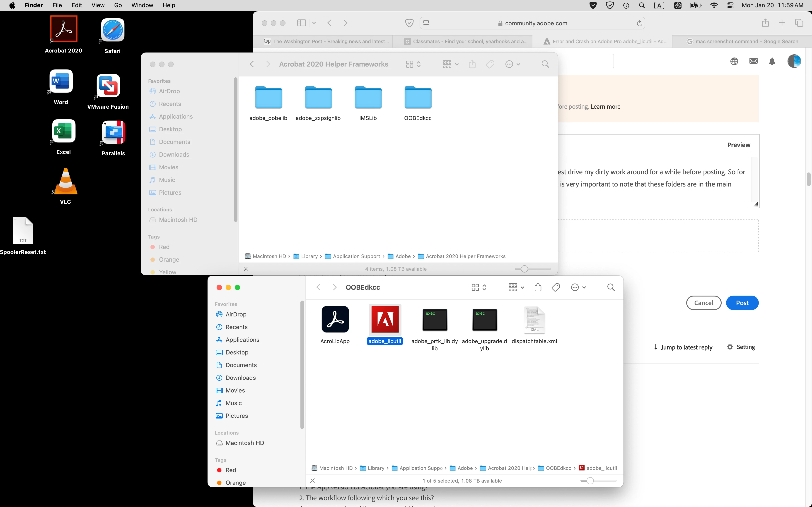Open Control Center in menu bar

(730, 5)
